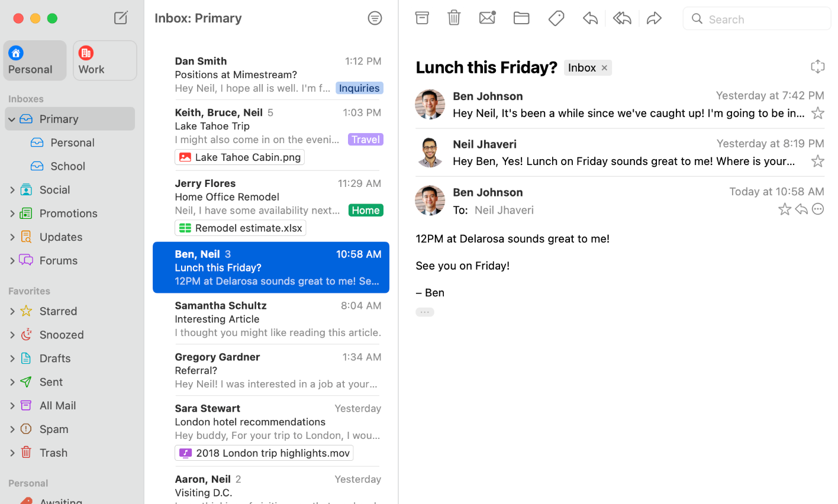Open the 2018 London trip highlights.mov attachment
The width and height of the screenshot is (838, 504).
click(264, 453)
